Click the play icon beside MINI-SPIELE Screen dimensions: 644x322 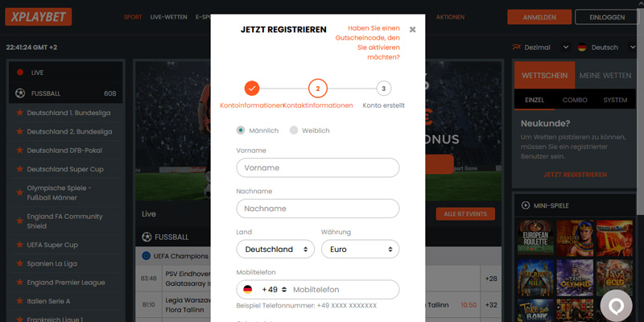click(x=526, y=205)
